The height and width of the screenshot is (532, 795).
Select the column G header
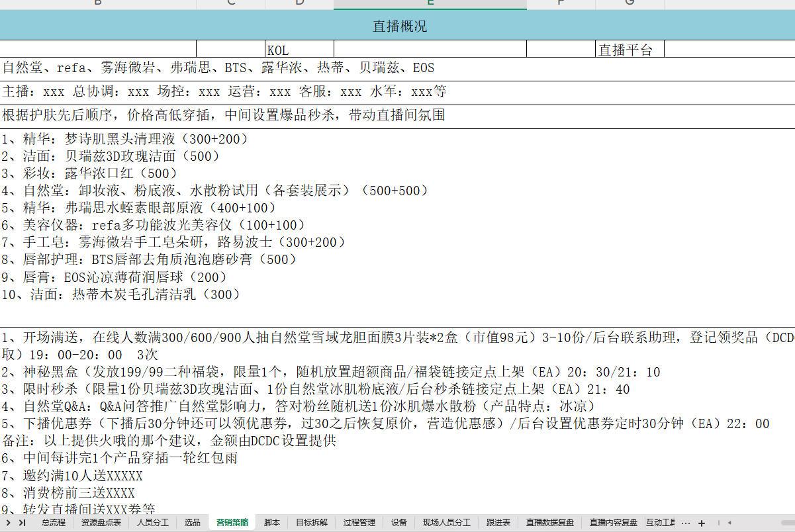pyautogui.click(x=630, y=5)
